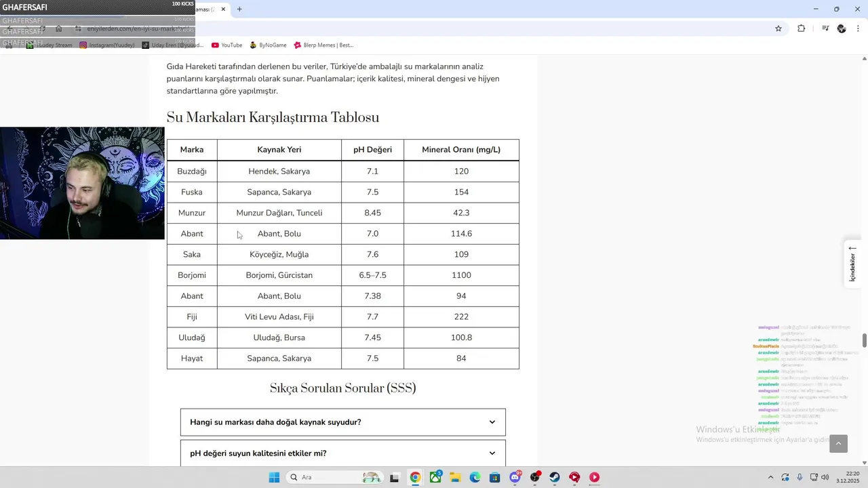Click the 'Sıkça Sorulan Sorular (SSS)' heading
868x488 pixels.
(343, 388)
